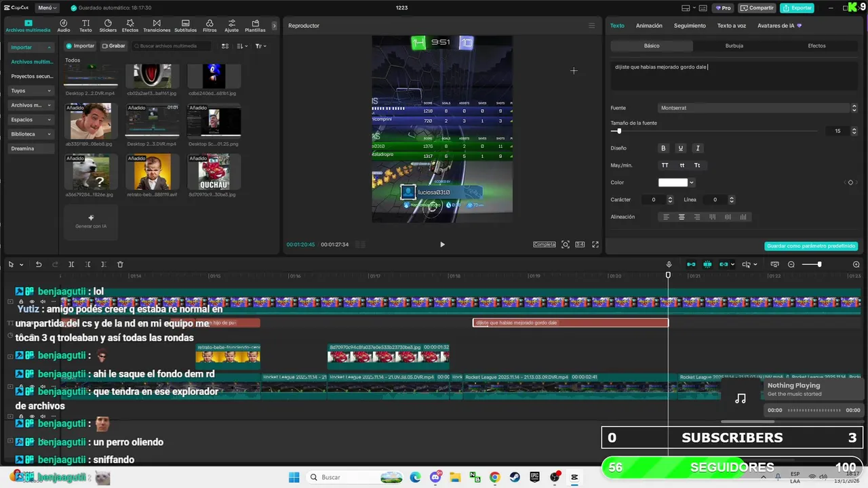Open the text color picker dropdown arrow

[692, 182]
